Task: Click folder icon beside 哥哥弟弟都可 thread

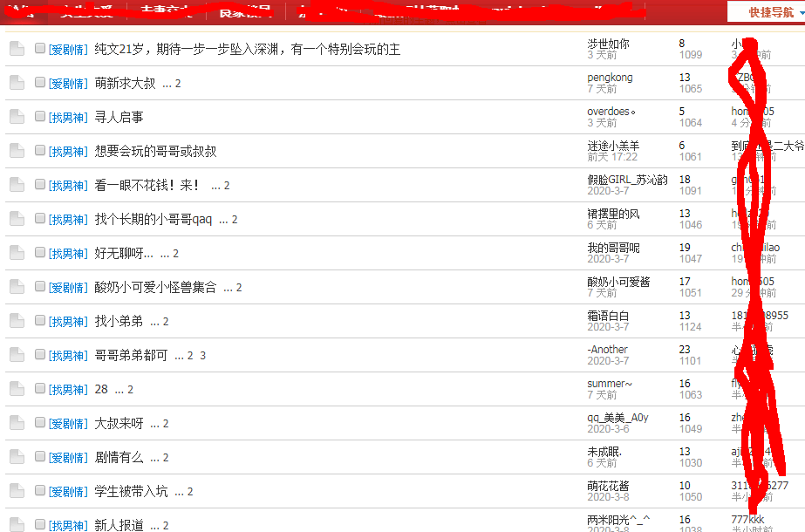Action: point(17,355)
